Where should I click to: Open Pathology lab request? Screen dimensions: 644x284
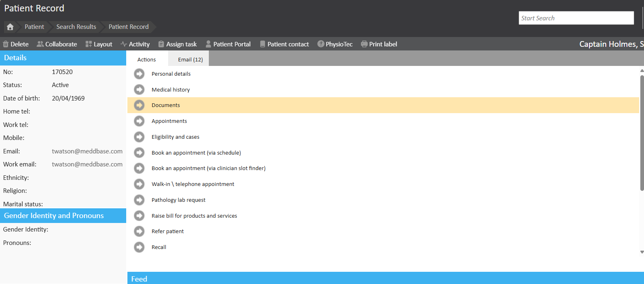click(178, 200)
